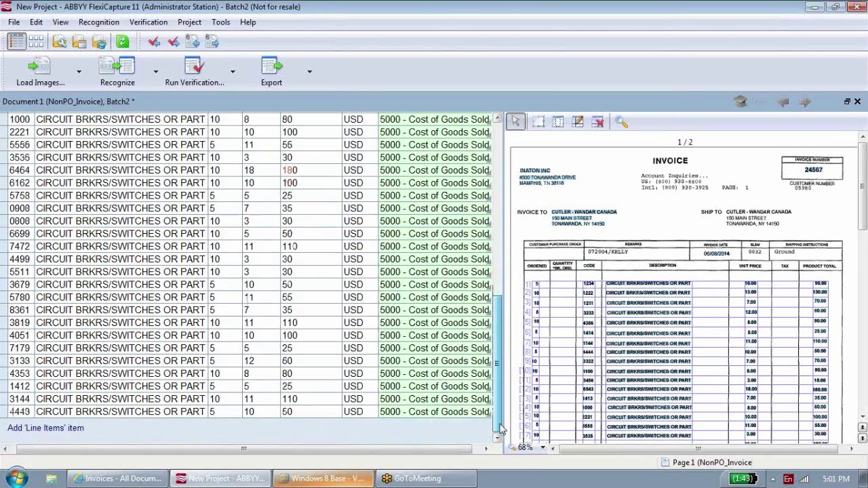The width and height of the screenshot is (868, 488).
Task: Open the 68% zoom level dropdown
Action: pyautogui.click(x=542, y=448)
